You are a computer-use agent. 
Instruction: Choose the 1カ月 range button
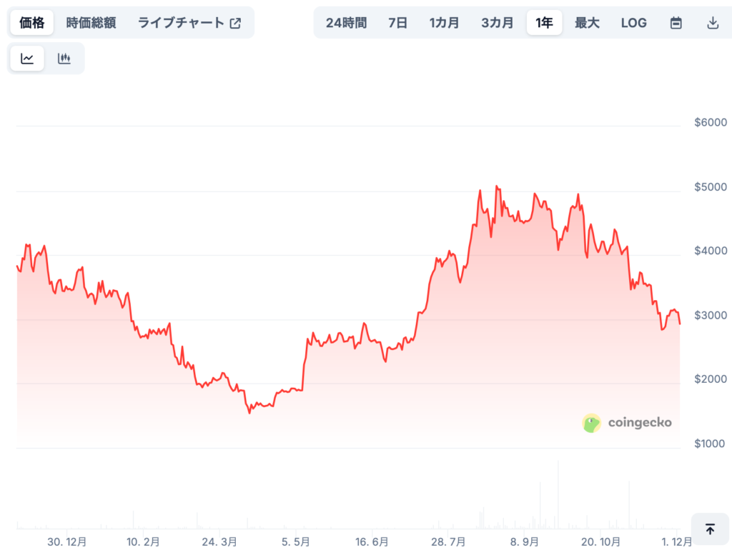pyautogui.click(x=444, y=22)
